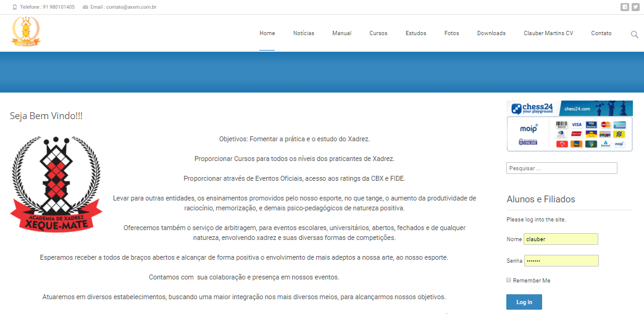Click the envelope icon beside Email
The height and width of the screenshot is (314, 644).
tap(85, 7)
